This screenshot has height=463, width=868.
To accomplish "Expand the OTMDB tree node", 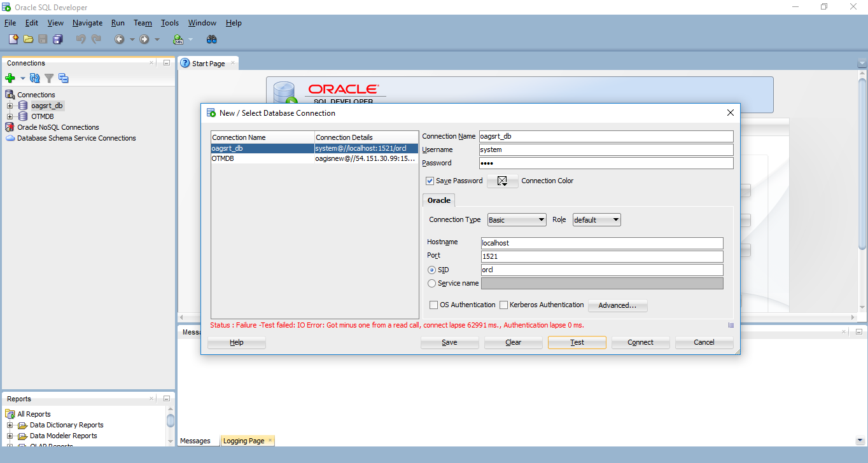I will (x=10, y=116).
